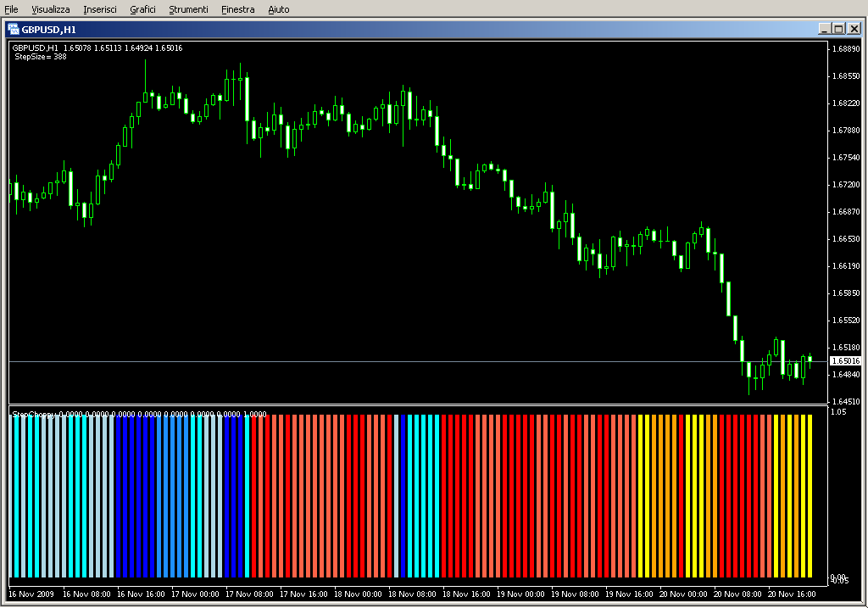Click the 1.65180 price scale label
This screenshot has width=868, height=608.
click(x=847, y=347)
